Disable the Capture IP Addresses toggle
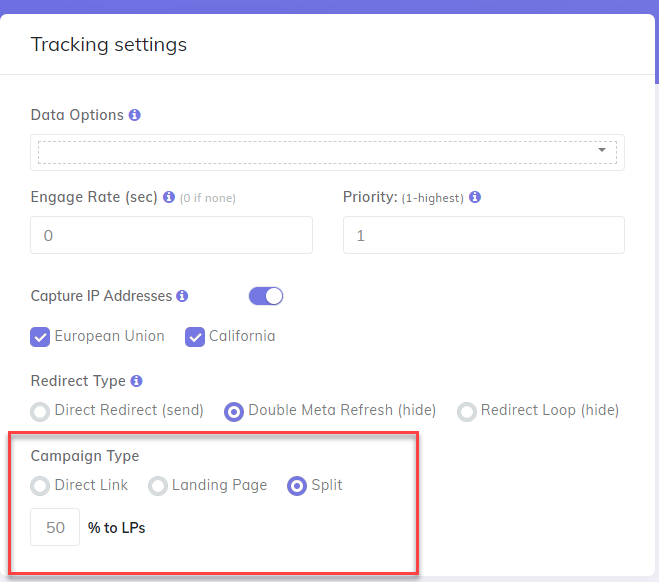Viewport: 659px width, 582px height. 266,296
